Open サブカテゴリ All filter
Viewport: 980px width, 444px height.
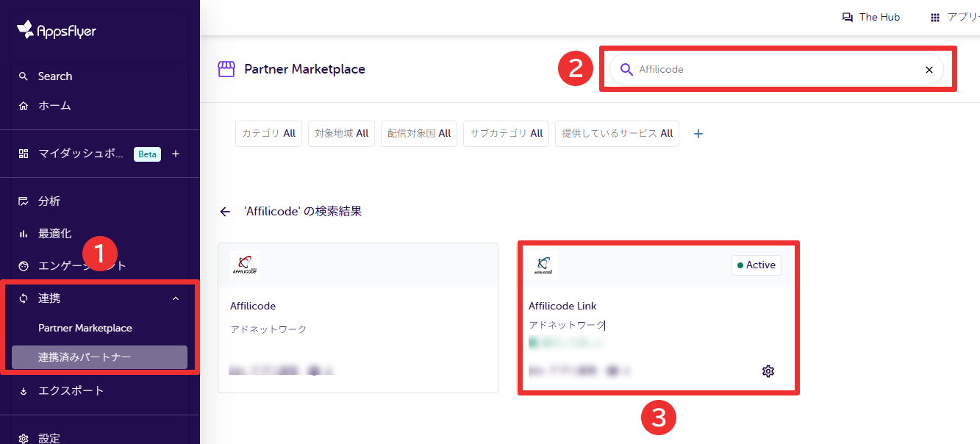click(506, 134)
